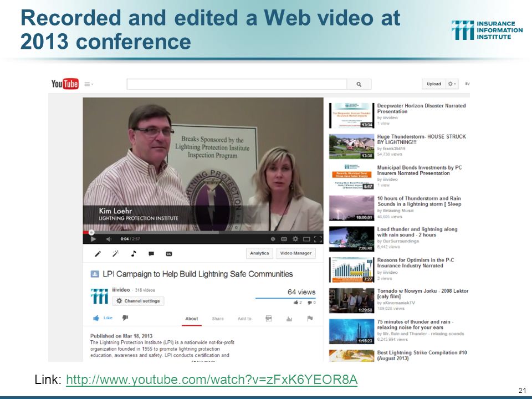Click the Deepwater Horizon video thumbnail

coord(351,115)
